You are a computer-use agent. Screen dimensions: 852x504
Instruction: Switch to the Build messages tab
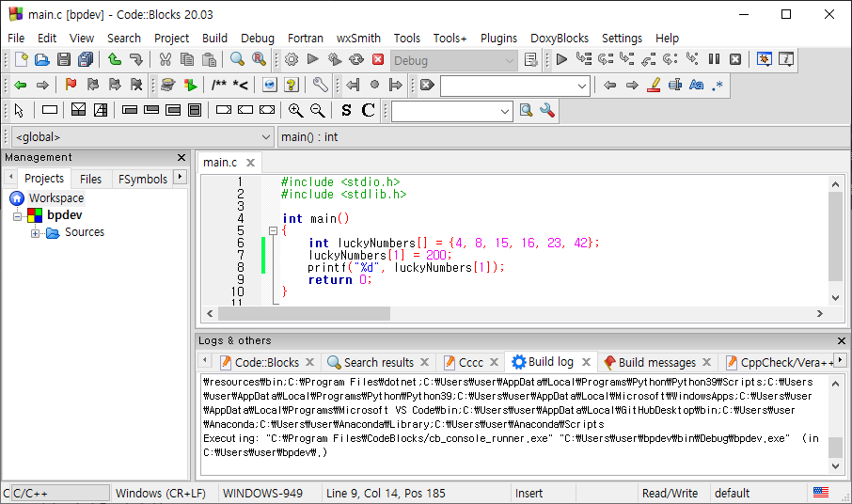click(x=656, y=362)
